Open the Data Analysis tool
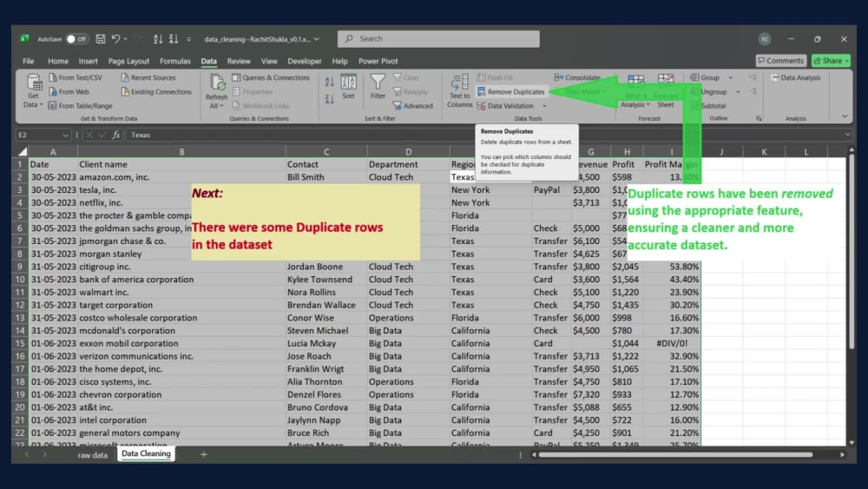868x489 pixels. point(795,77)
